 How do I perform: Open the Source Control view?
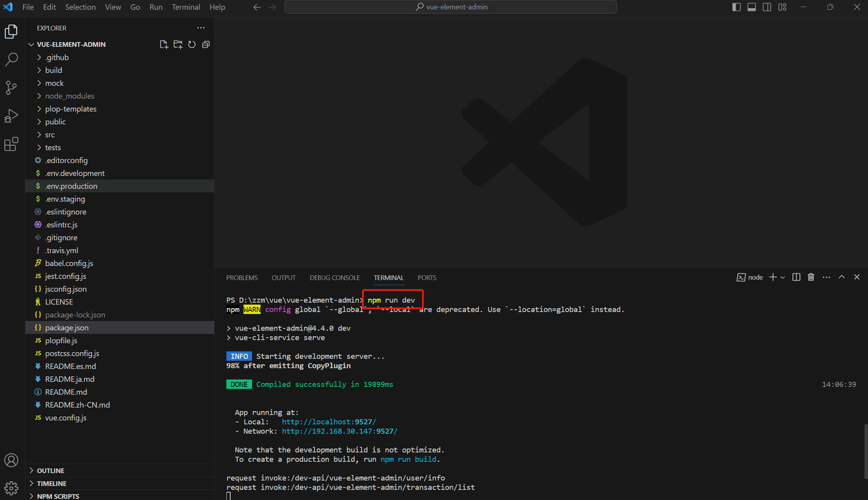point(11,87)
